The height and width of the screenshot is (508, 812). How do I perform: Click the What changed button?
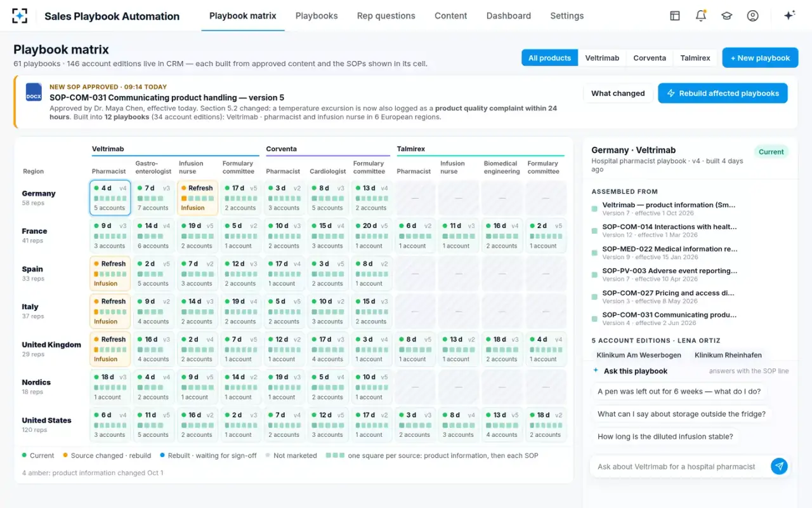point(618,93)
